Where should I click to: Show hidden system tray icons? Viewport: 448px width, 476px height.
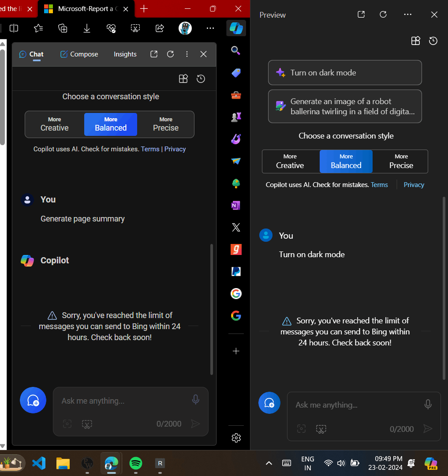click(x=269, y=463)
